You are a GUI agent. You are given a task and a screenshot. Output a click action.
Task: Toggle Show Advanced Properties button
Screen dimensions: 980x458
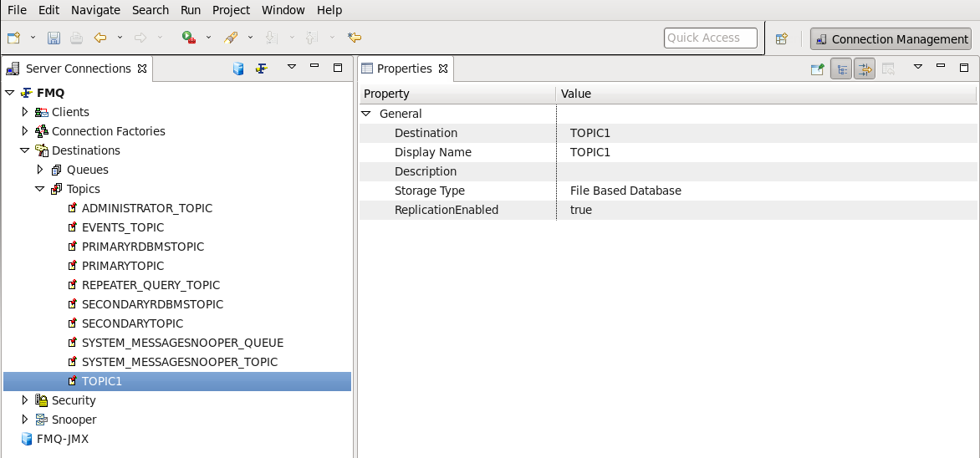pyautogui.click(x=865, y=69)
